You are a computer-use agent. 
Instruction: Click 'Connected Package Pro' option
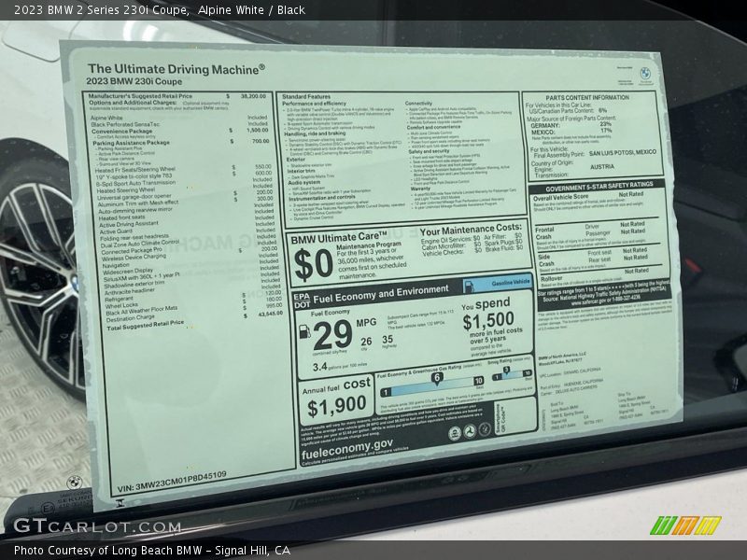[132, 250]
